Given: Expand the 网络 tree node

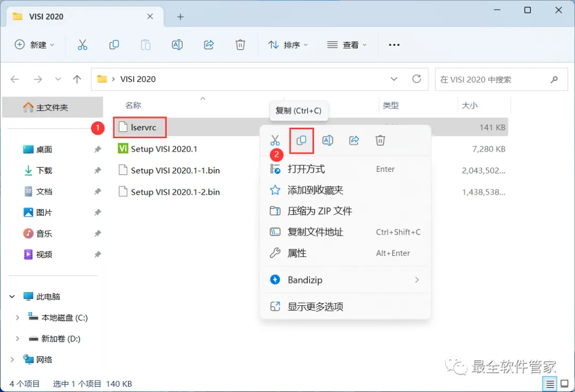Looking at the screenshot, I should pyautogui.click(x=12, y=360).
